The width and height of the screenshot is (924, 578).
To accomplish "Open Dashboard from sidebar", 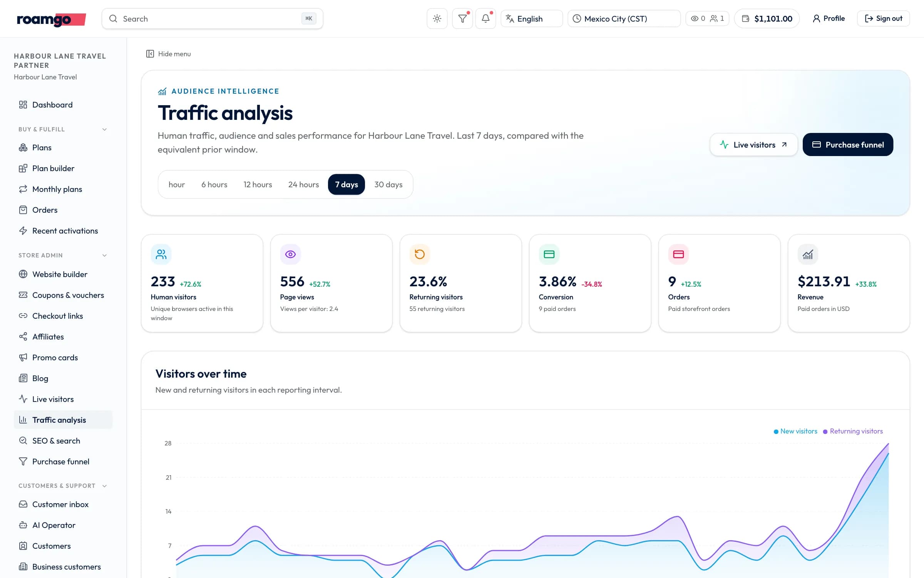I will click(63, 105).
